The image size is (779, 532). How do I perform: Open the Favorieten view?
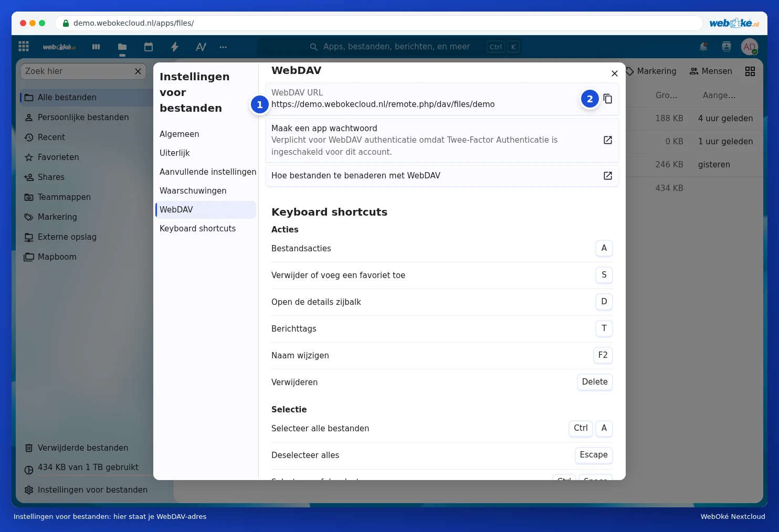tap(86, 157)
